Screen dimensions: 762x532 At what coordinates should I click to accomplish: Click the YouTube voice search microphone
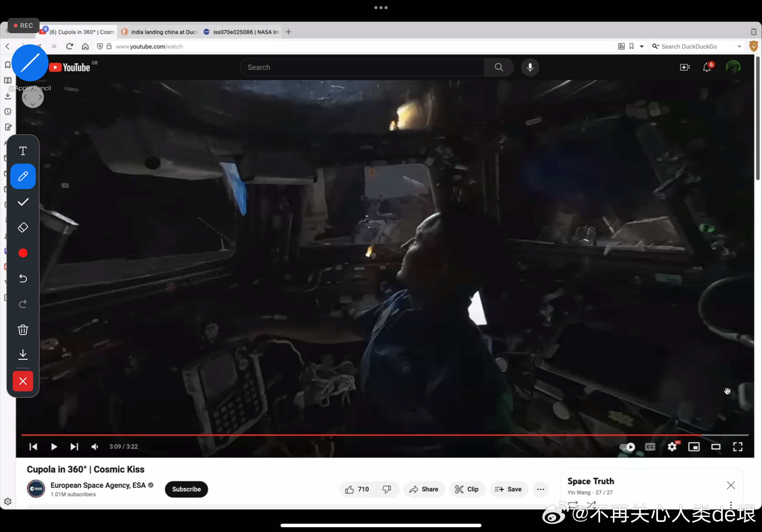click(x=530, y=67)
